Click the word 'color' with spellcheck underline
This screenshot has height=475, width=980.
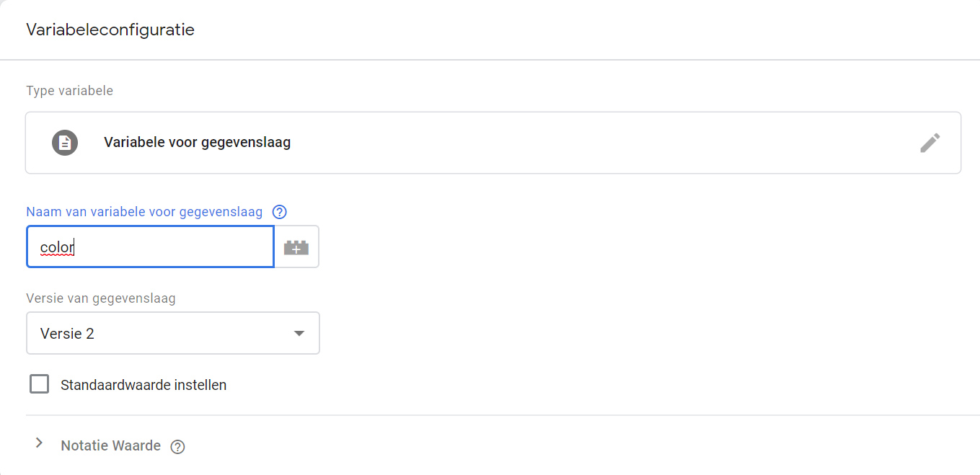(x=57, y=247)
